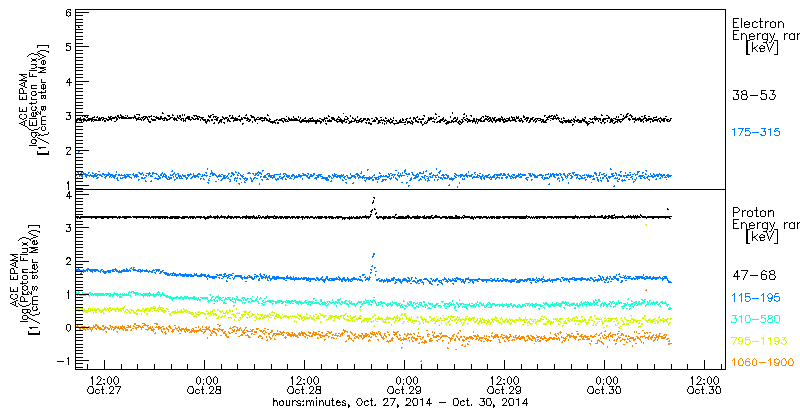This screenshot has height=410, width=800.
Task: Click the 'Electron' legend heading
Action: pos(758,23)
